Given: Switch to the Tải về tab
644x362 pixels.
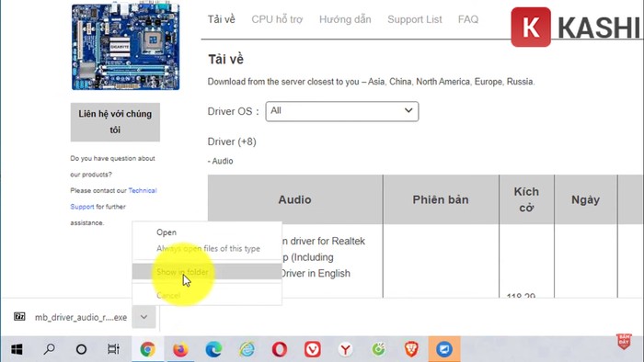Looking at the screenshot, I should (x=222, y=19).
